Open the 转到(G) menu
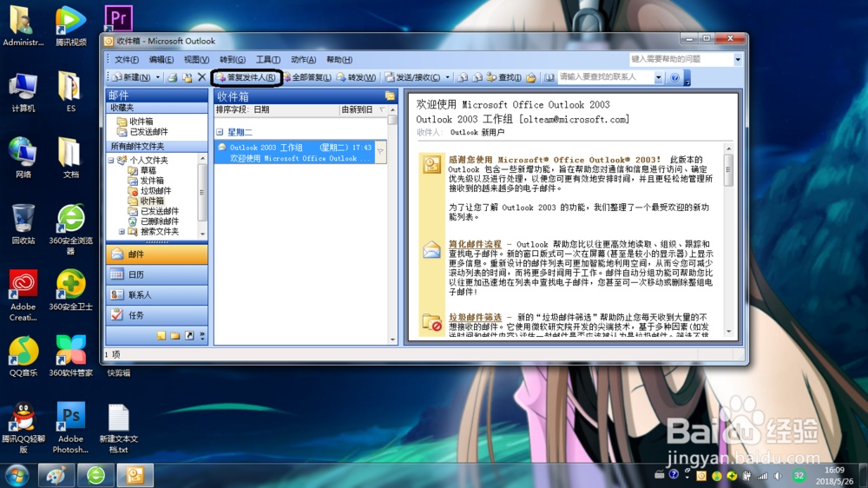Image resolution: width=868 pixels, height=488 pixels. coord(232,59)
